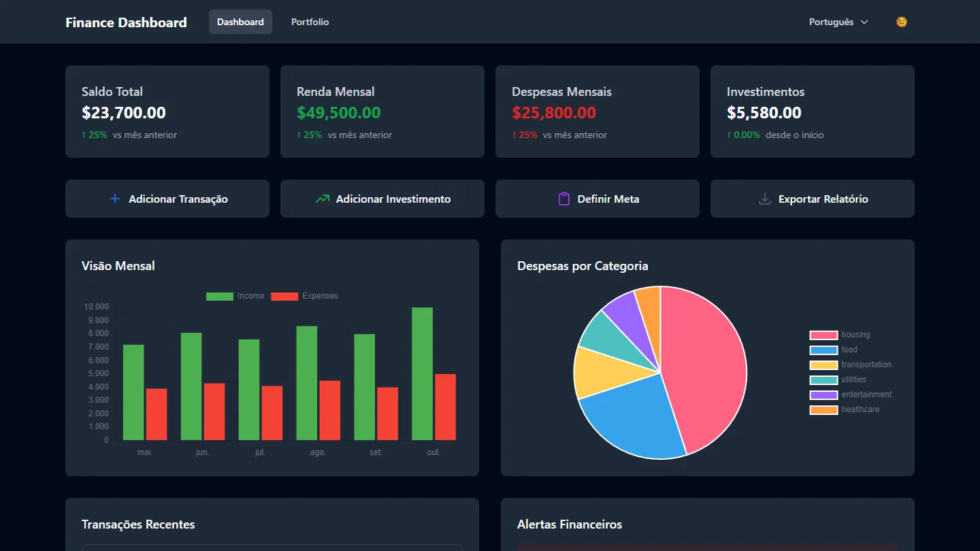Click the Despesas por Categoria heading
The image size is (980, 551).
(583, 266)
